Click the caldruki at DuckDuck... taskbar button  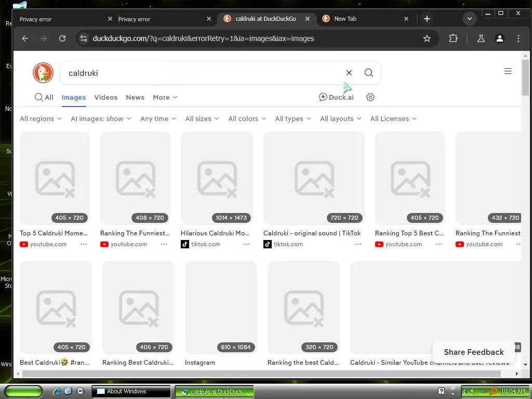(215, 392)
